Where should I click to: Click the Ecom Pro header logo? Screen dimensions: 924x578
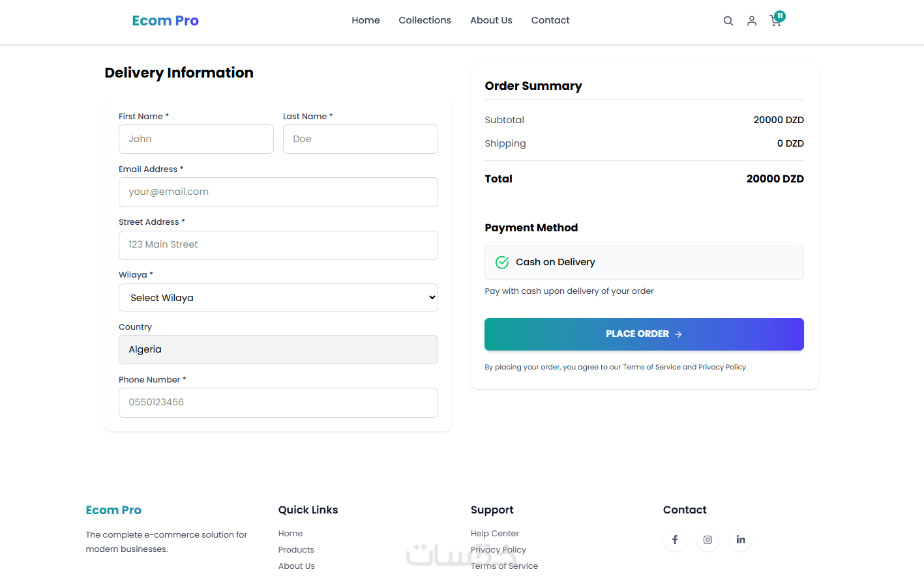(165, 21)
